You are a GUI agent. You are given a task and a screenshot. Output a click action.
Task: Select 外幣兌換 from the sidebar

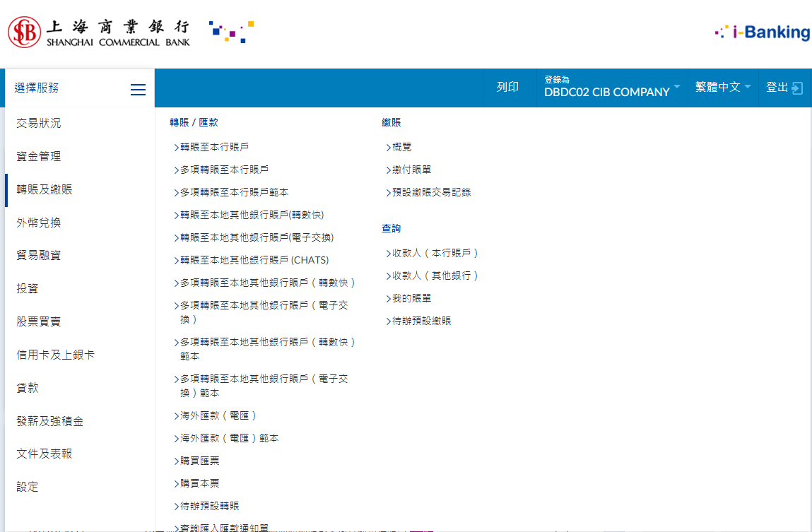click(39, 223)
